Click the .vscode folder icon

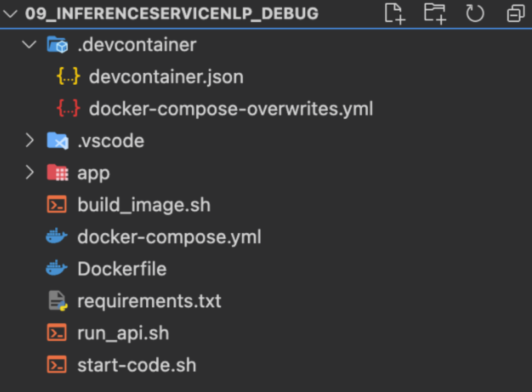(x=57, y=141)
